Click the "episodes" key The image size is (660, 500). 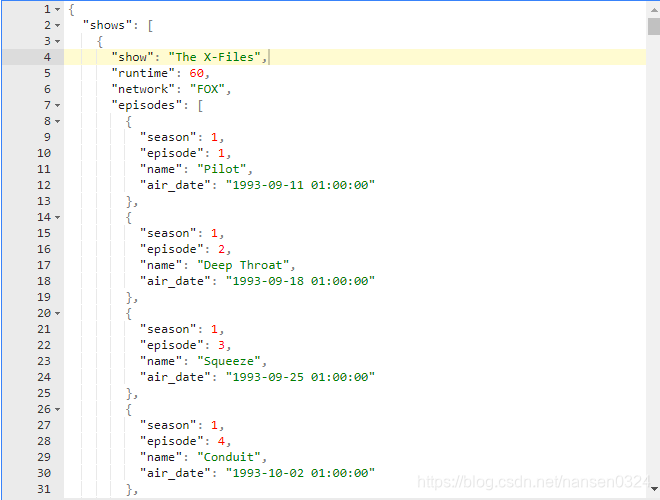pos(146,105)
